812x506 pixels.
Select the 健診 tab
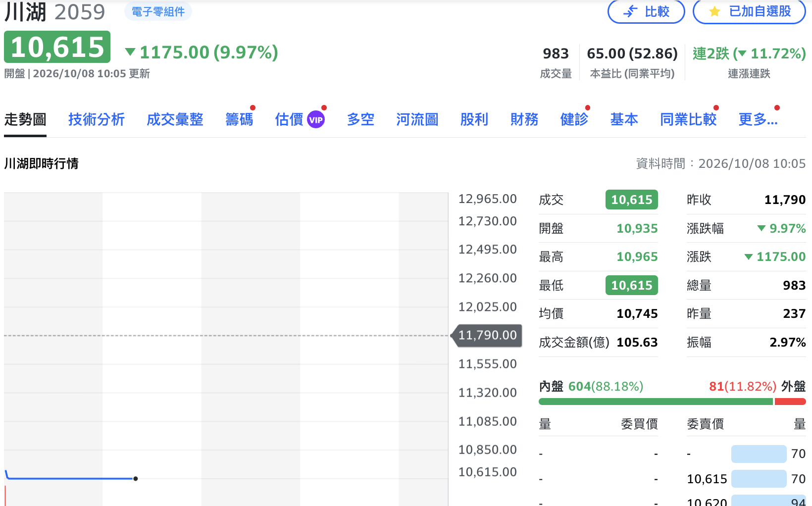[574, 119]
